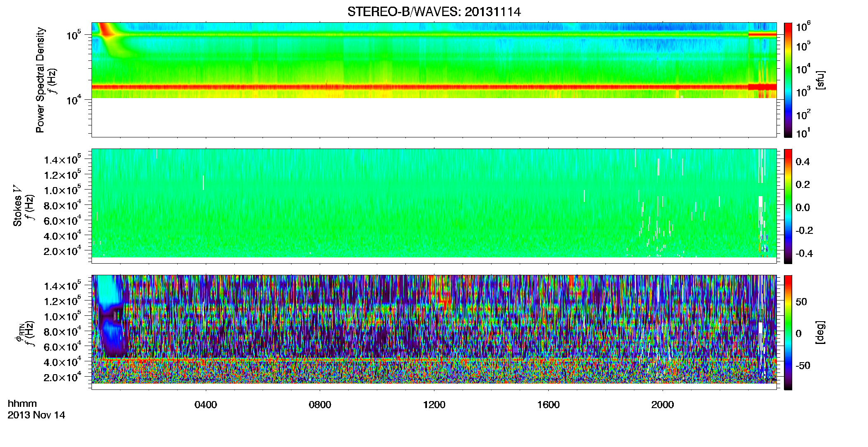Click the 0.4 tick on Stokes color bar
This screenshot has width=868, height=447.
coord(803,162)
